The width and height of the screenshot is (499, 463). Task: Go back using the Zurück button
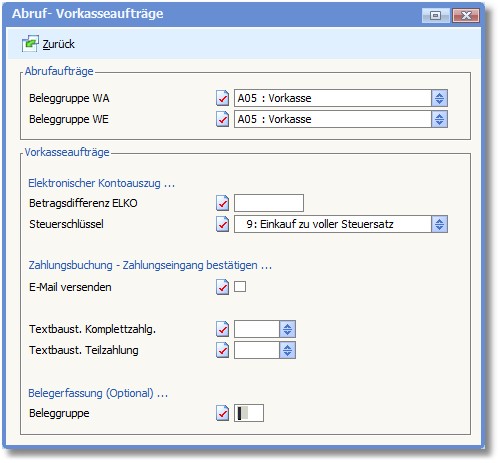click(x=49, y=44)
